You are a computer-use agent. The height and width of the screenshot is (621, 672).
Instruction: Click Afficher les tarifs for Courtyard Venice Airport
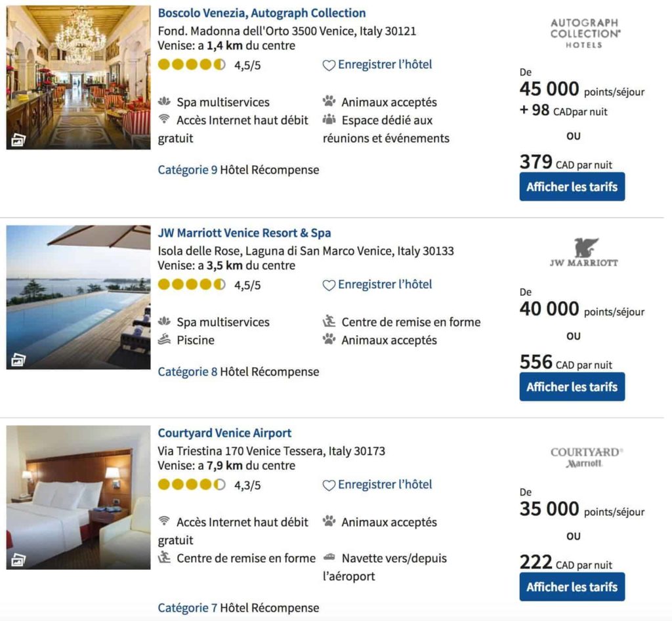click(x=572, y=586)
